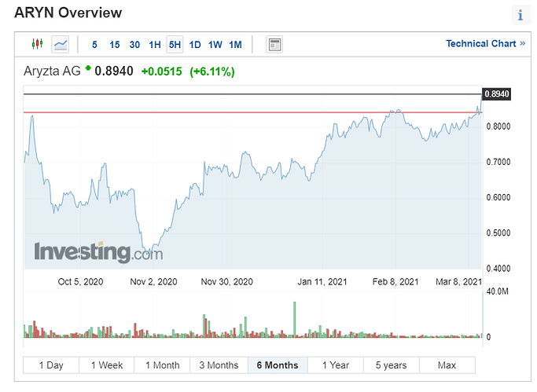Choose the 3 Months range tab
The image size is (537, 392).
point(219,365)
